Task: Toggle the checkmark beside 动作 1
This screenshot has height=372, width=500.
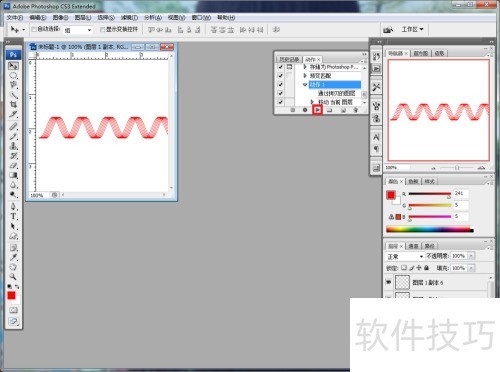Action: [280, 84]
